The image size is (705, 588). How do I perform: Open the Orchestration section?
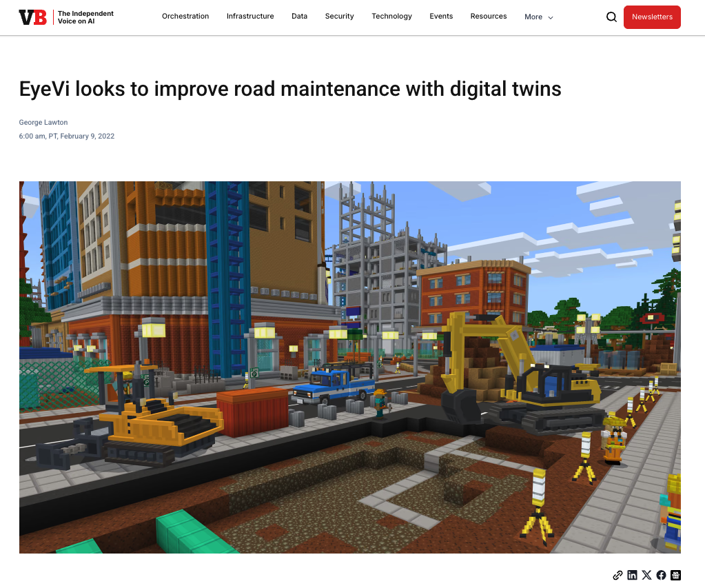(x=185, y=16)
